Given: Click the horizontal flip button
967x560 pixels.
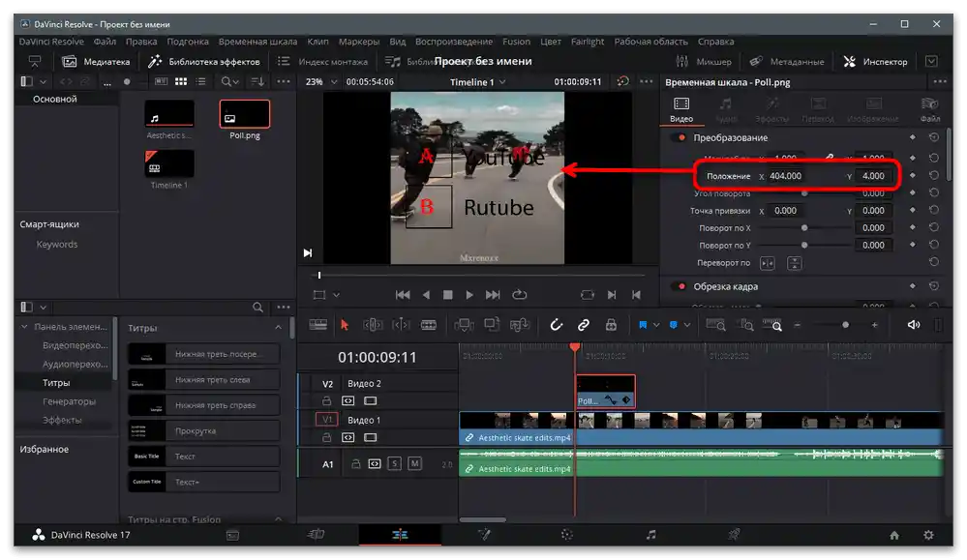Looking at the screenshot, I should pos(768,264).
